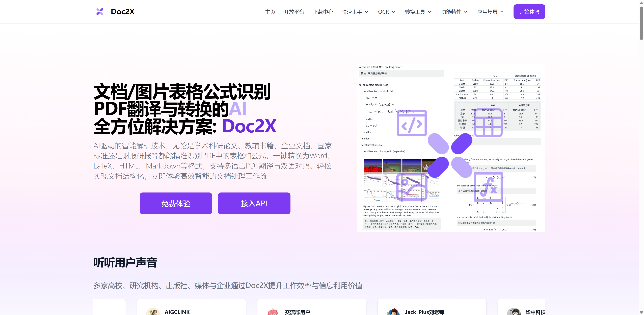
Task: Open the OCR dropdown chevron
Action: [x=393, y=12]
